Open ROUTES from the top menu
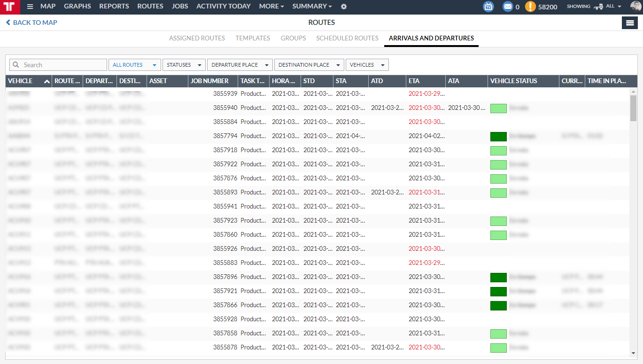 click(x=150, y=7)
